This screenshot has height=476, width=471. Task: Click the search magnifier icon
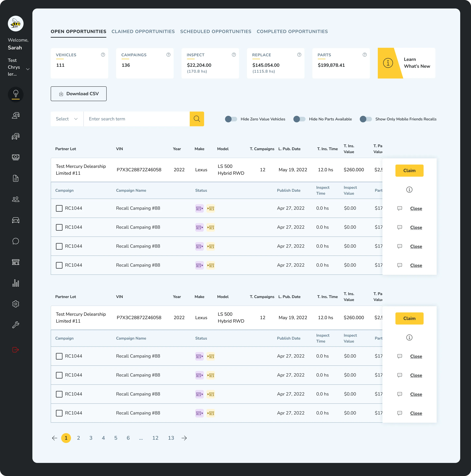198,119
